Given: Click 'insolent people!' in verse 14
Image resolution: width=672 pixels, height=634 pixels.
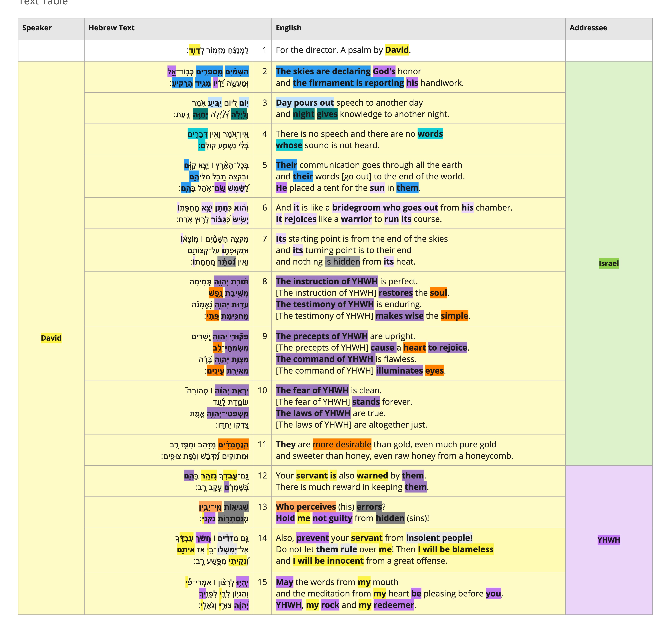Looking at the screenshot, I should click(x=439, y=538).
